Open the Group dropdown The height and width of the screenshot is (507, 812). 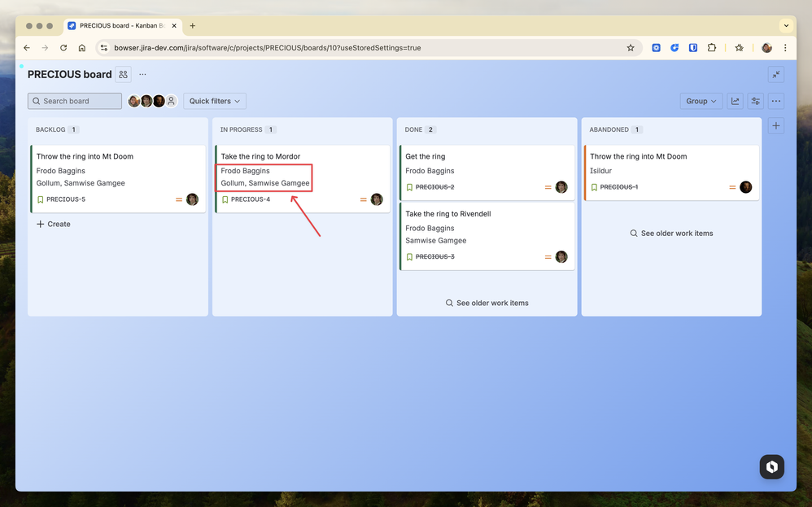click(x=701, y=101)
